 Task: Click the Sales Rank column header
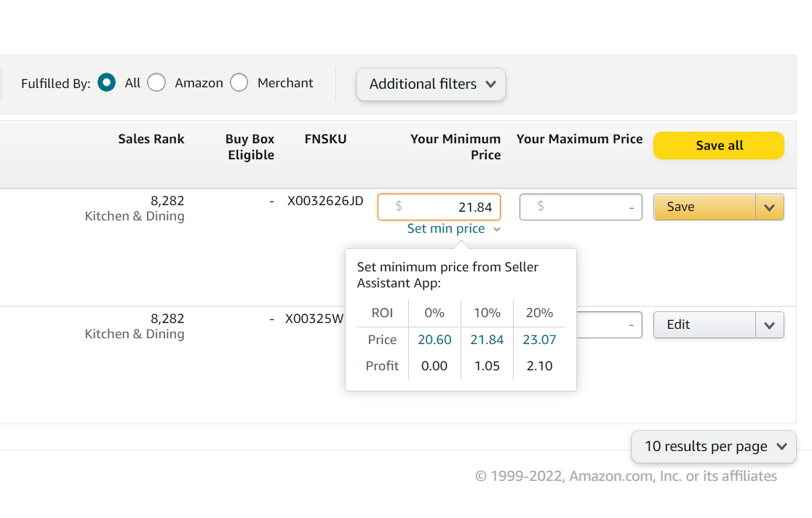click(151, 139)
